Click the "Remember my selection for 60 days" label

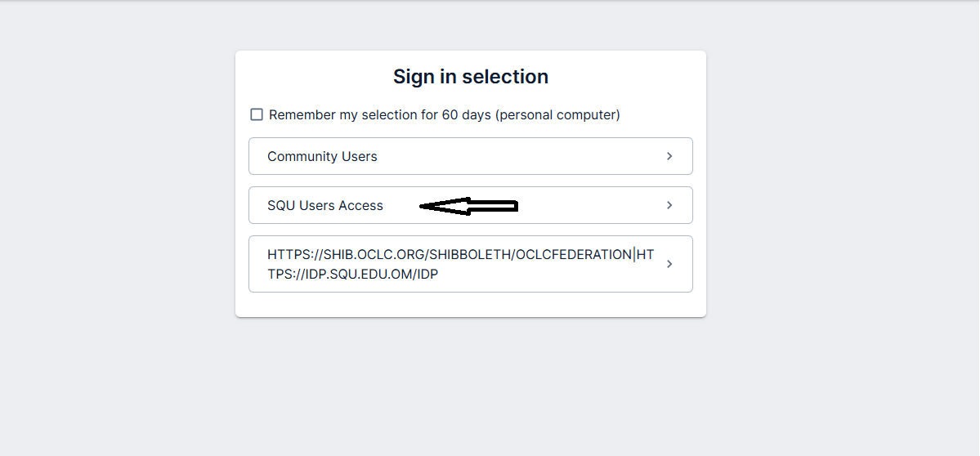(x=380, y=115)
